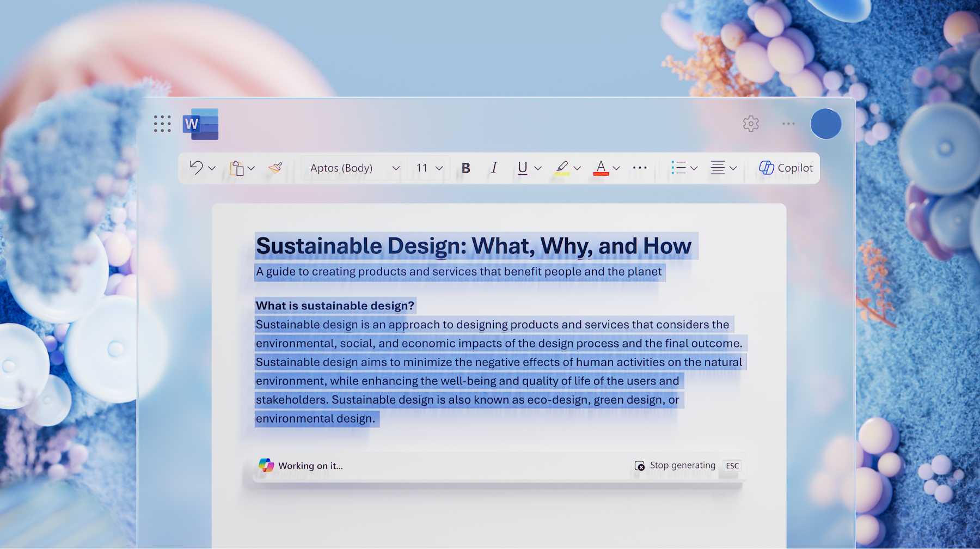980x549 pixels.
Task: Click the highlighter pen icon
Action: [x=562, y=168]
